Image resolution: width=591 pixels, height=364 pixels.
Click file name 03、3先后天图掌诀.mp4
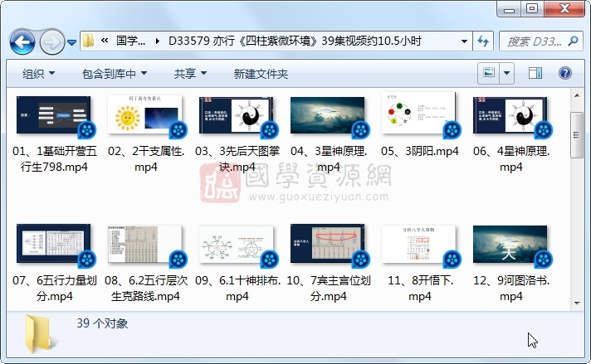(x=237, y=159)
